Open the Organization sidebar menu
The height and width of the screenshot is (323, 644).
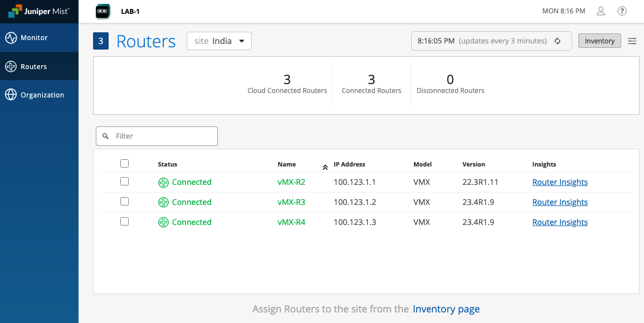coord(42,95)
